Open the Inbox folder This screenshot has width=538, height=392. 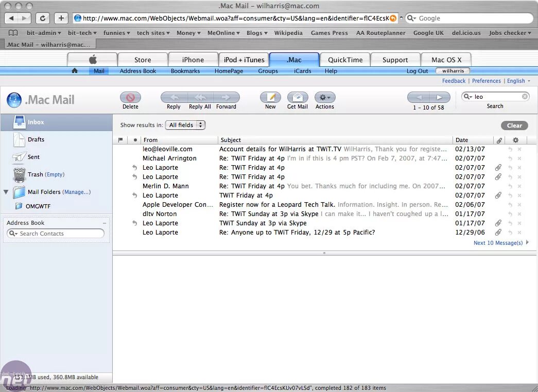click(56, 122)
